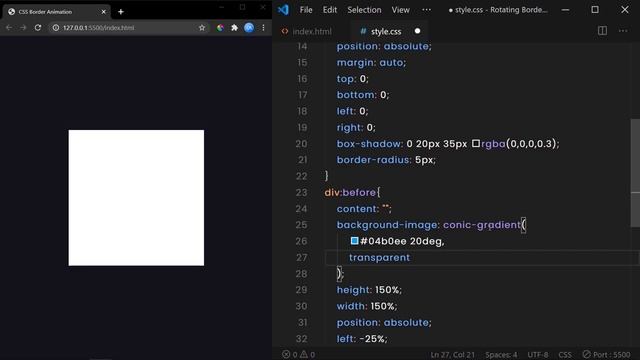
Task: Show more menus via ellipsis in title bar
Action: [427, 10]
